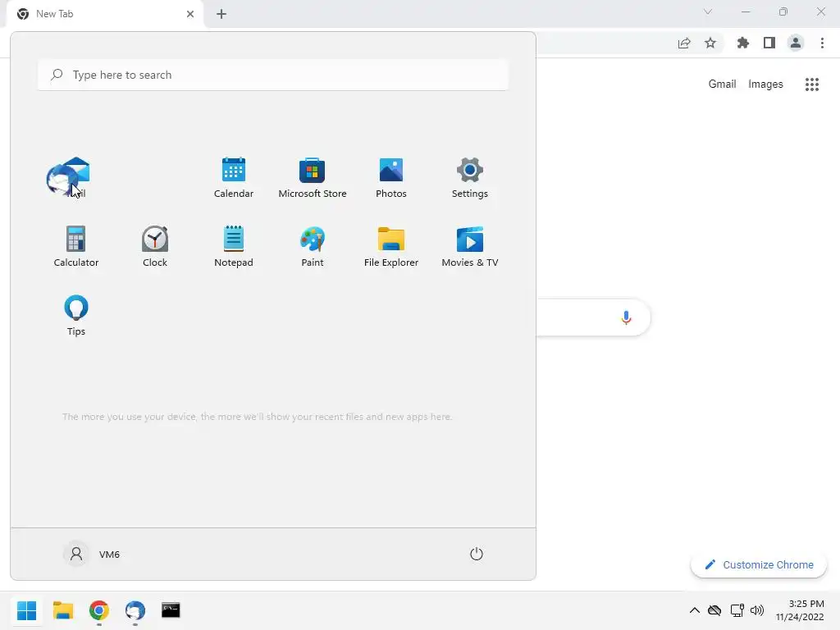Open the VM6 user account menu
The image size is (840, 630).
pos(92,554)
